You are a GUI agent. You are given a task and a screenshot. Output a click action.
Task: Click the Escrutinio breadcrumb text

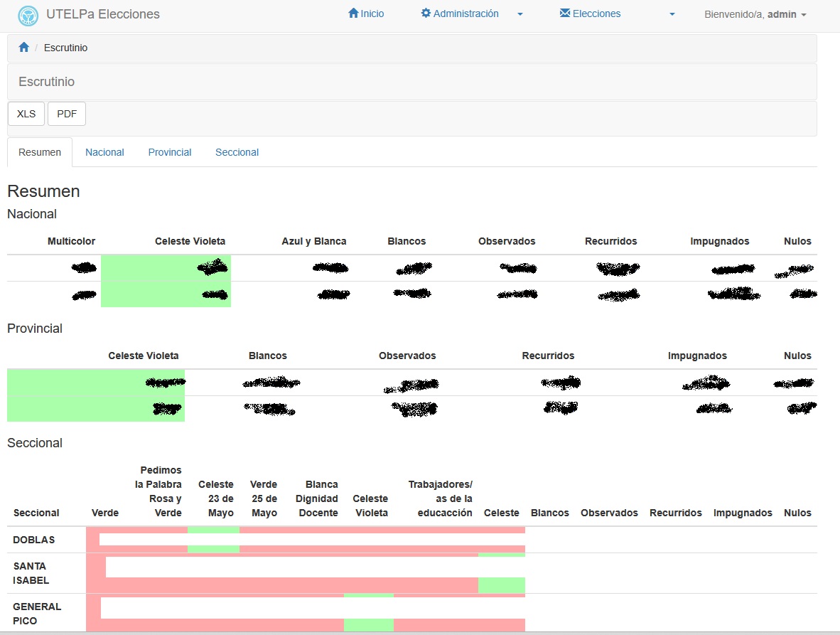tap(65, 48)
